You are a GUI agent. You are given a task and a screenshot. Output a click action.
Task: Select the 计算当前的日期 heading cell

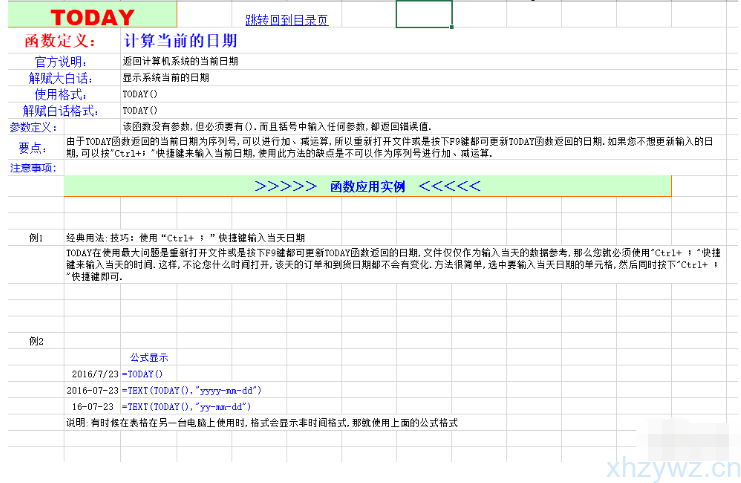coord(180,41)
